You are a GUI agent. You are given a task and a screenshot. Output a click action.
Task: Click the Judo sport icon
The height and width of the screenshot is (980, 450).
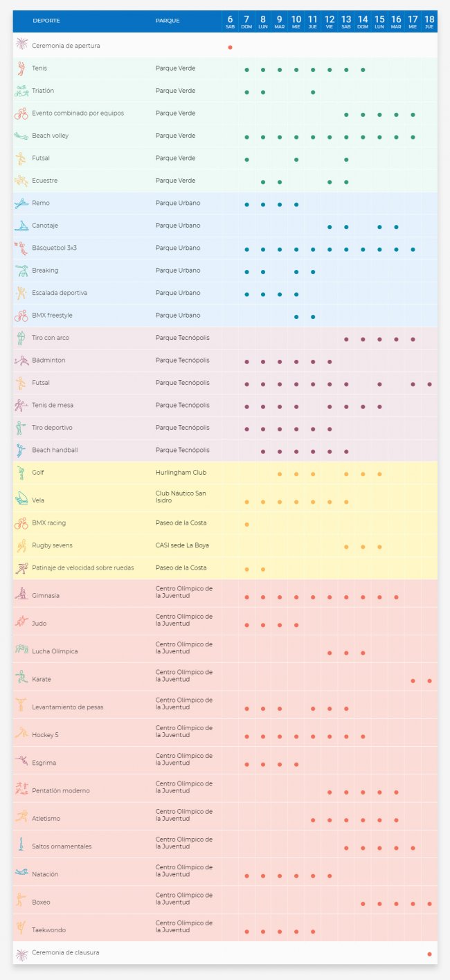click(21, 621)
